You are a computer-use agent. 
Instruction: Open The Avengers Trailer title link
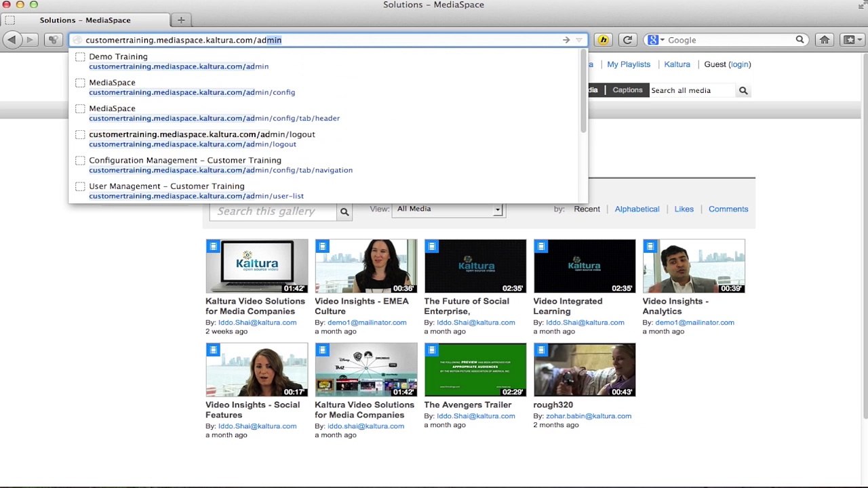[x=468, y=405]
